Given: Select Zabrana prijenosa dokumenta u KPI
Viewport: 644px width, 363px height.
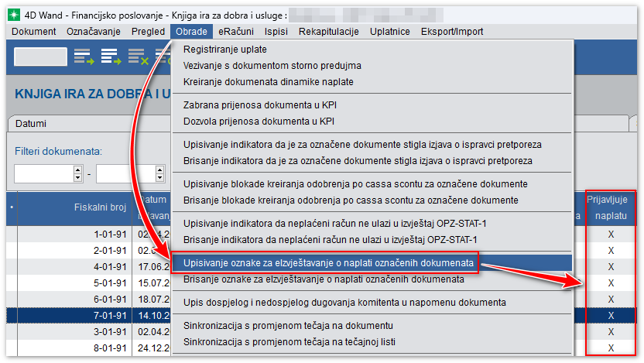Looking at the screenshot, I should [260, 104].
